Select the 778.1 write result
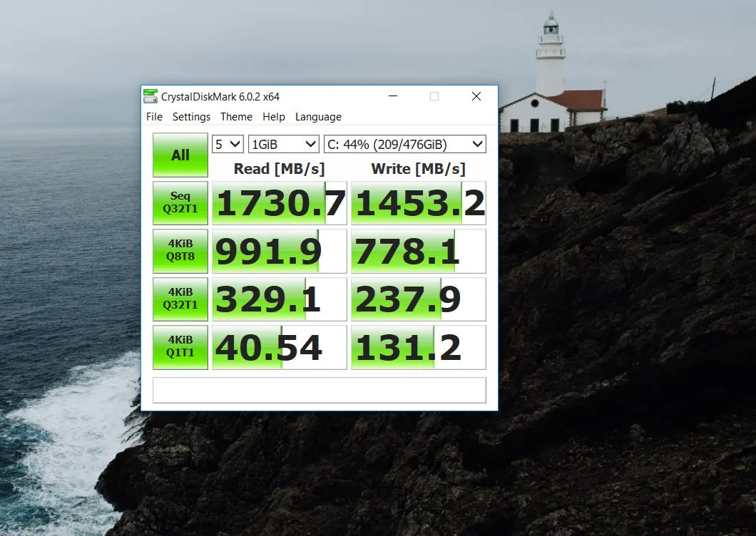This screenshot has width=756, height=536. point(419,251)
